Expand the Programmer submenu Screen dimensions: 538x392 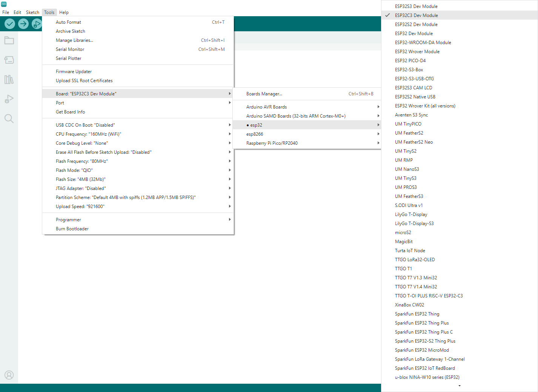tap(138, 220)
